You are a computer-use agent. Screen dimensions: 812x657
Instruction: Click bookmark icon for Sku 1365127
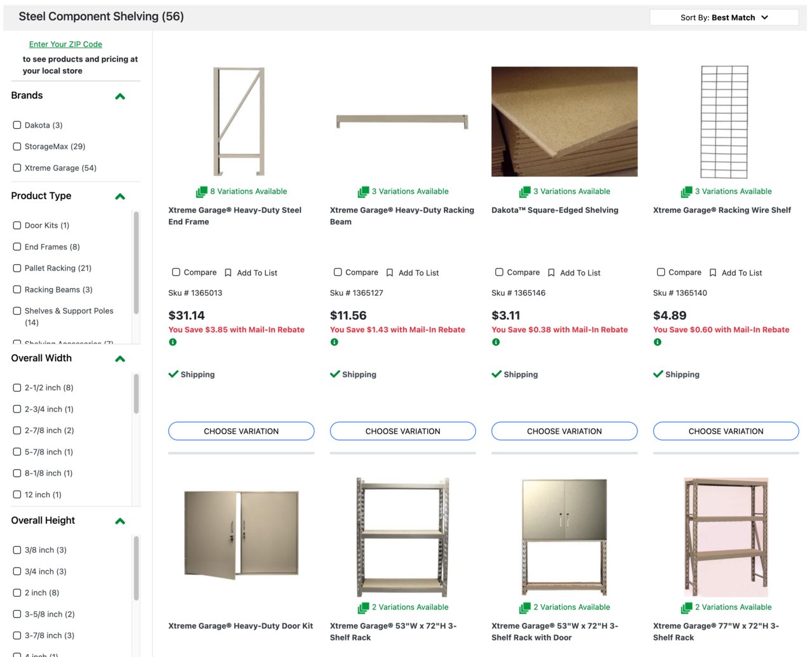(390, 273)
